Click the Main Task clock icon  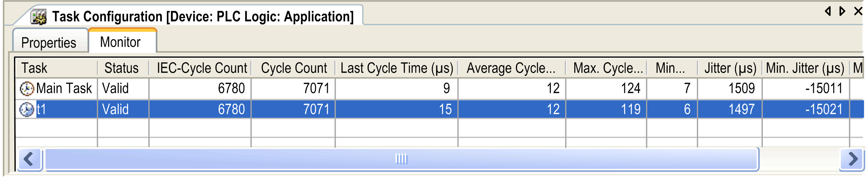coord(27,89)
